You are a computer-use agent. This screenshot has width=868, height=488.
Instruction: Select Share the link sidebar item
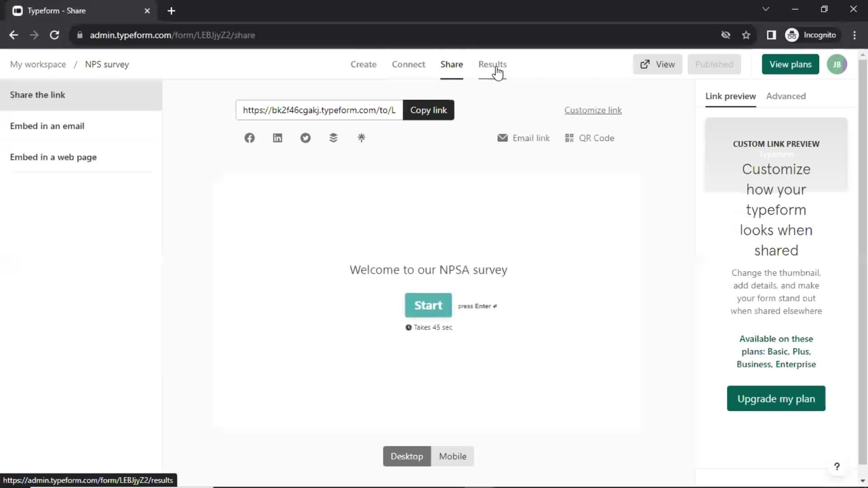(81, 95)
